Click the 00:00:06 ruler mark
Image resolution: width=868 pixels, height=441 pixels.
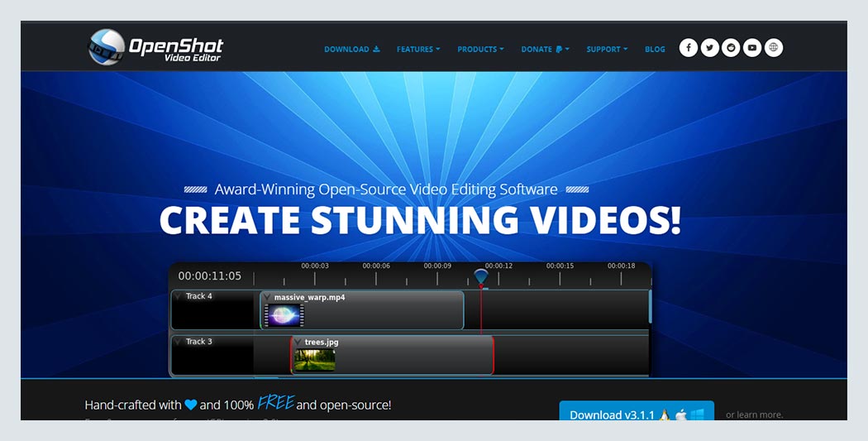376,266
